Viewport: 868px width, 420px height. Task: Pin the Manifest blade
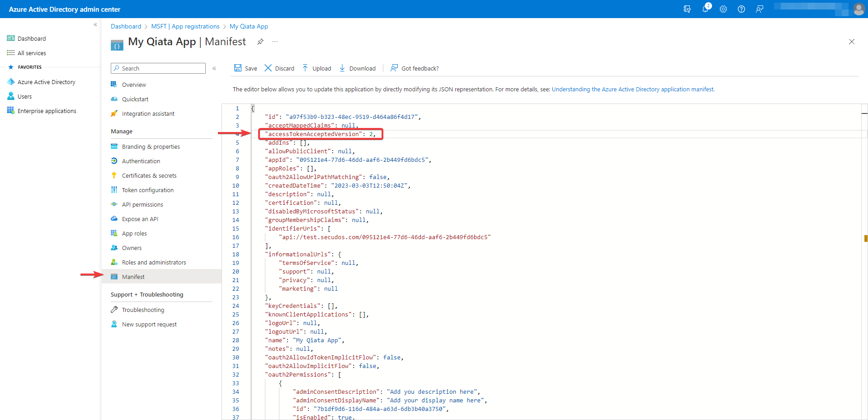pos(260,42)
